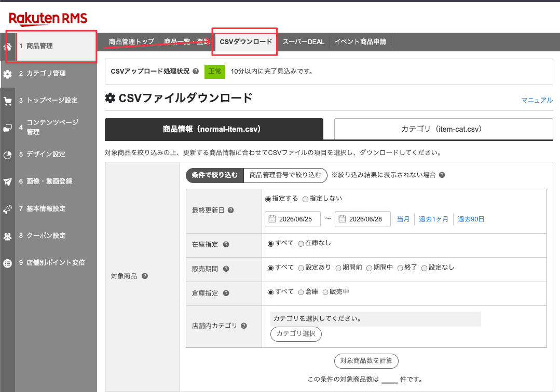Click the 正常 status badge
Screen dimensions: 560x392
(215, 72)
